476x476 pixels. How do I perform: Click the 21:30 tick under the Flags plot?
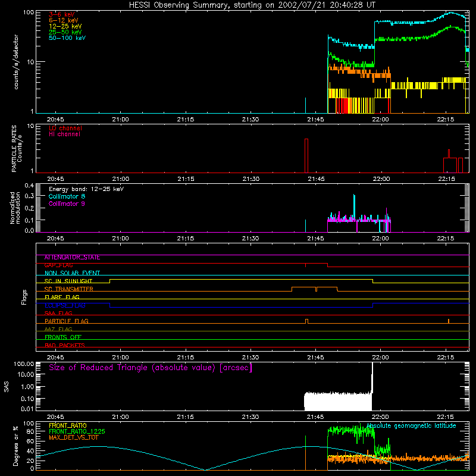click(250, 358)
